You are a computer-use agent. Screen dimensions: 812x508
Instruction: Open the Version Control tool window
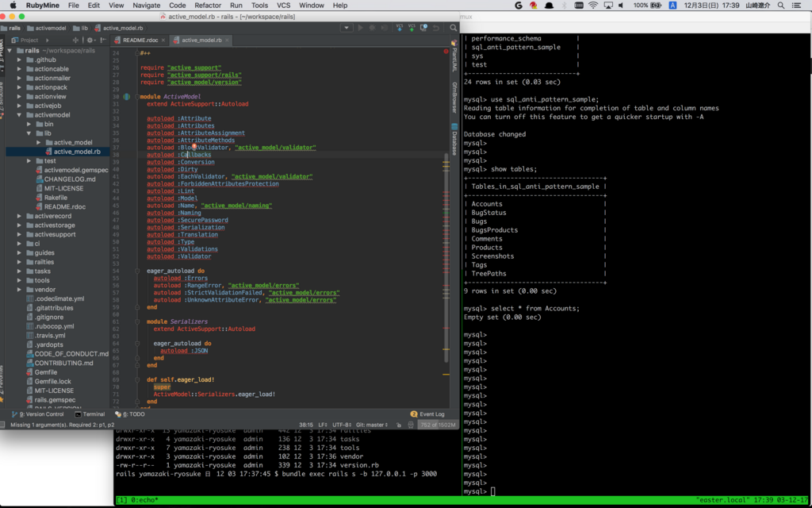pyautogui.click(x=38, y=414)
